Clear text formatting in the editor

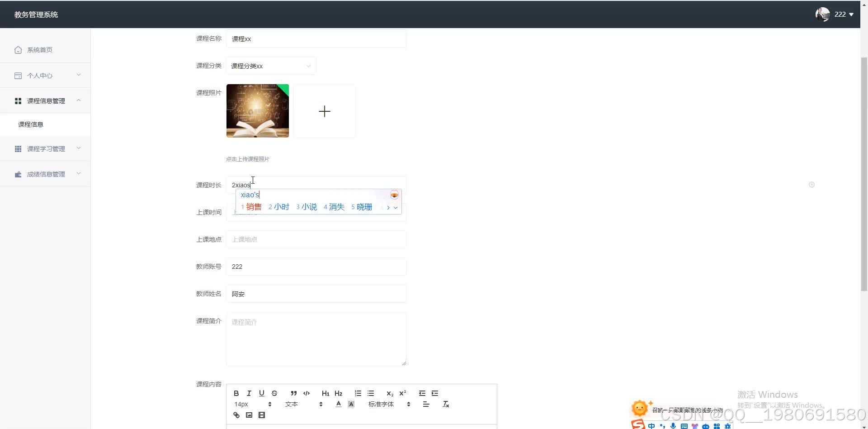tap(446, 404)
